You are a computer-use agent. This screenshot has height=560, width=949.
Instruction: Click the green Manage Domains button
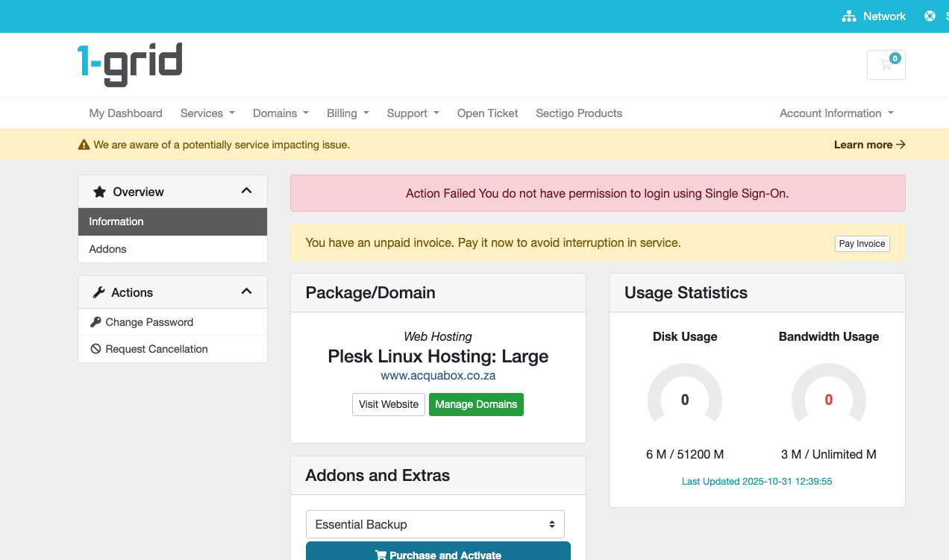tap(476, 404)
